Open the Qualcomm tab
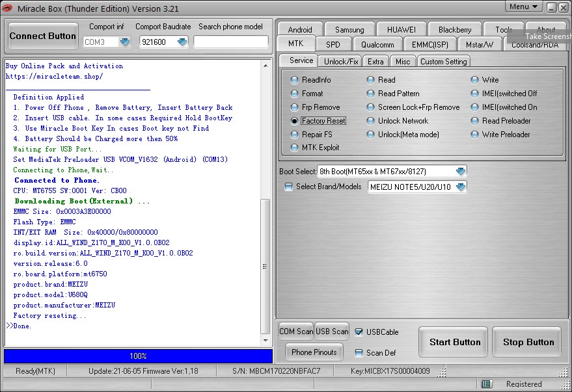 [x=377, y=44]
